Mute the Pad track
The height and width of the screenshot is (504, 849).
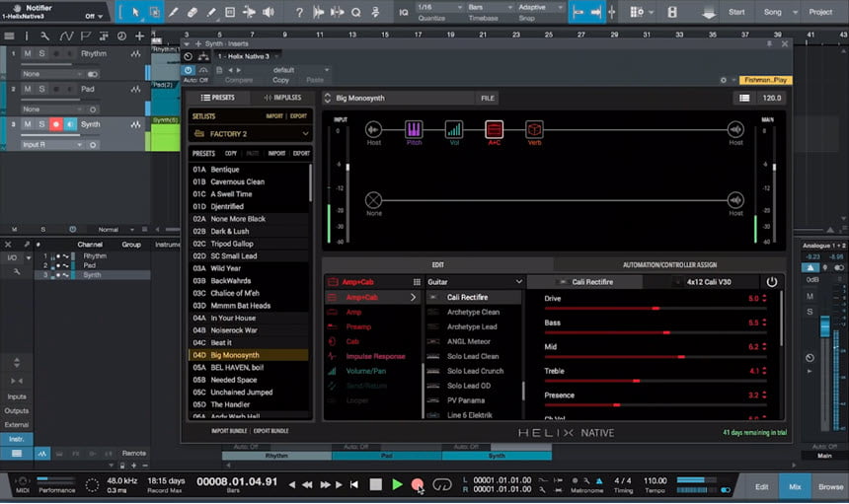pyautogui.click(x=27, y=89)
